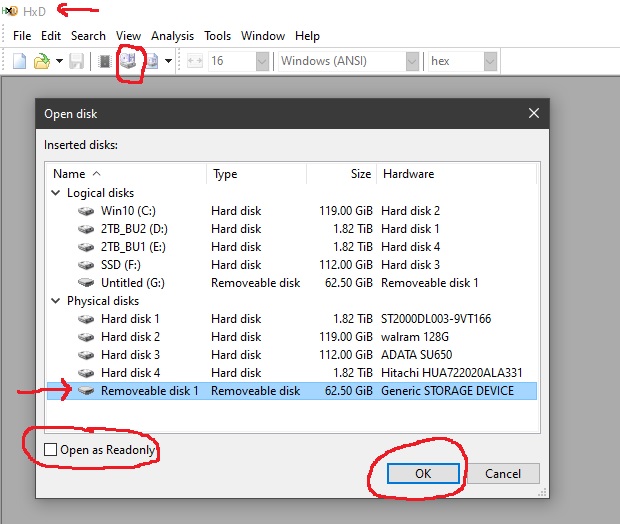Click the ST2000DL003-9VT166 hardware cell
Viewport: 620px width, 524px height.
[436, 319]
